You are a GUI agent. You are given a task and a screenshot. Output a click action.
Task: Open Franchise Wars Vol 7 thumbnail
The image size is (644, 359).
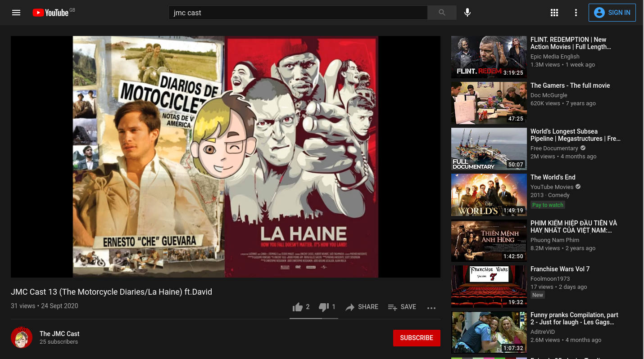489,287
